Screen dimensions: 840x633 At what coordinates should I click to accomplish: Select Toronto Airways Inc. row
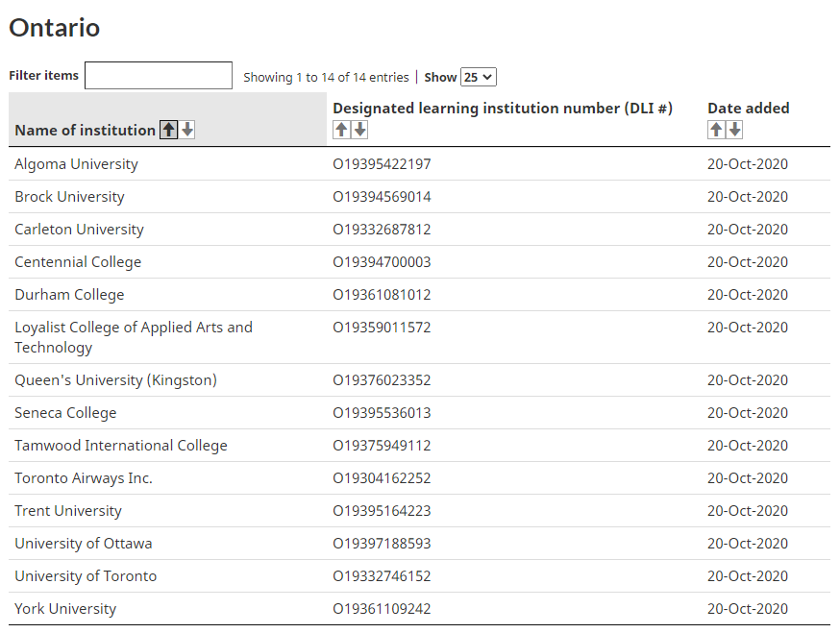[x=84, y=478]
